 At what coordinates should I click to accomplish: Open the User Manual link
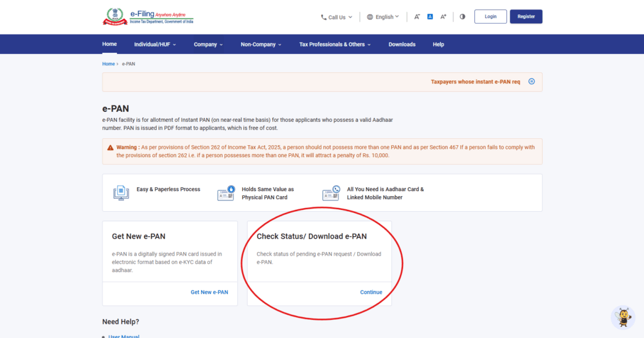124,336
